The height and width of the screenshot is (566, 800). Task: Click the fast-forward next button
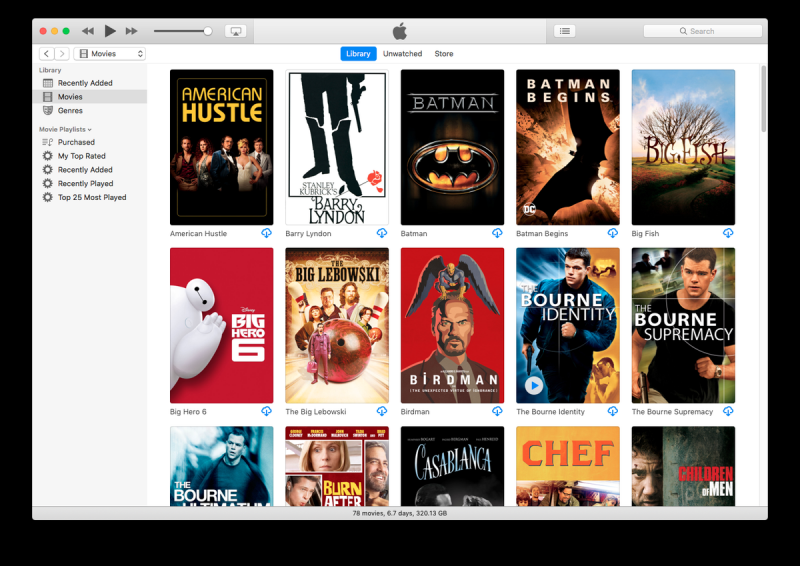pyautogui.click(x=131, y=31)
